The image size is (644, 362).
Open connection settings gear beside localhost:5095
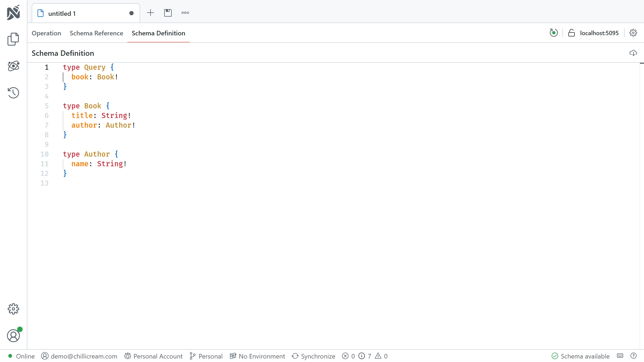point(633,33)
